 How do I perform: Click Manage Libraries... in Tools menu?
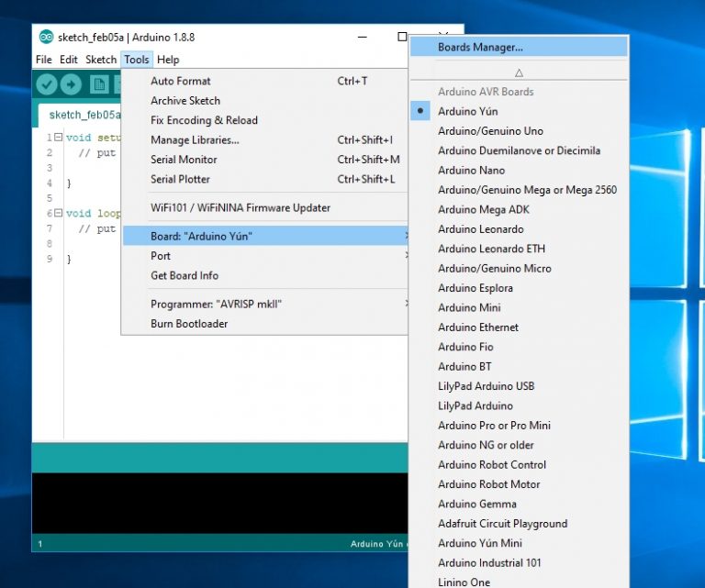[195, 140]
